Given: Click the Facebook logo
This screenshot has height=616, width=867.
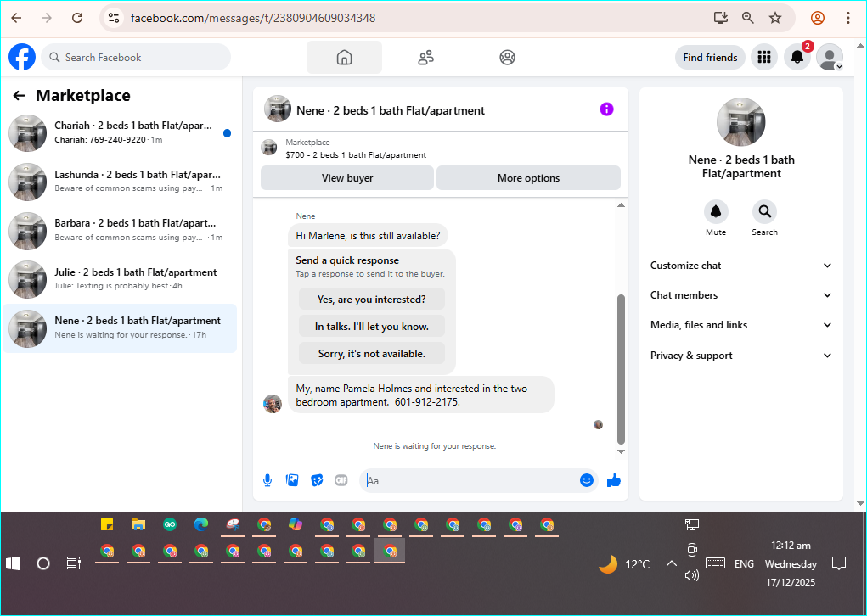Looking at the screenshot, I should pyautogui.click(x=22, y=57).
